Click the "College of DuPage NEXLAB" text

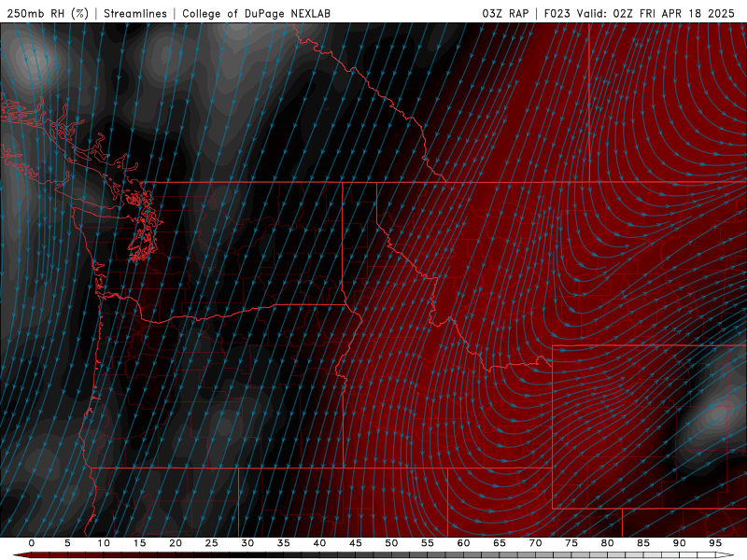coord(256,13)
